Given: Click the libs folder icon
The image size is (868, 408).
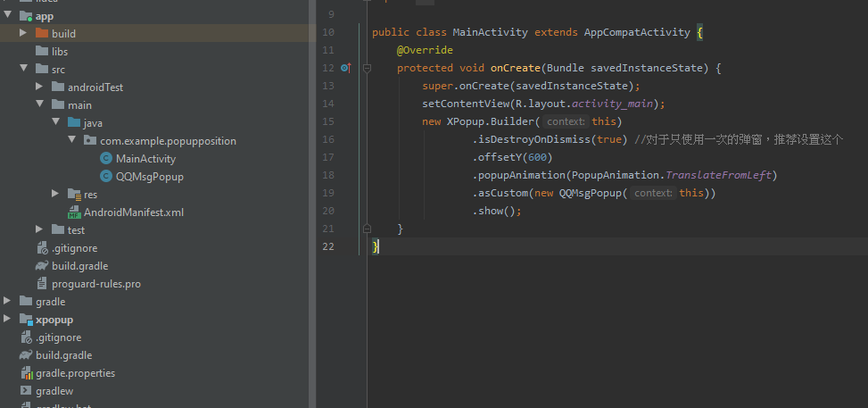Looking at the screenshot, I should [42, 51].
